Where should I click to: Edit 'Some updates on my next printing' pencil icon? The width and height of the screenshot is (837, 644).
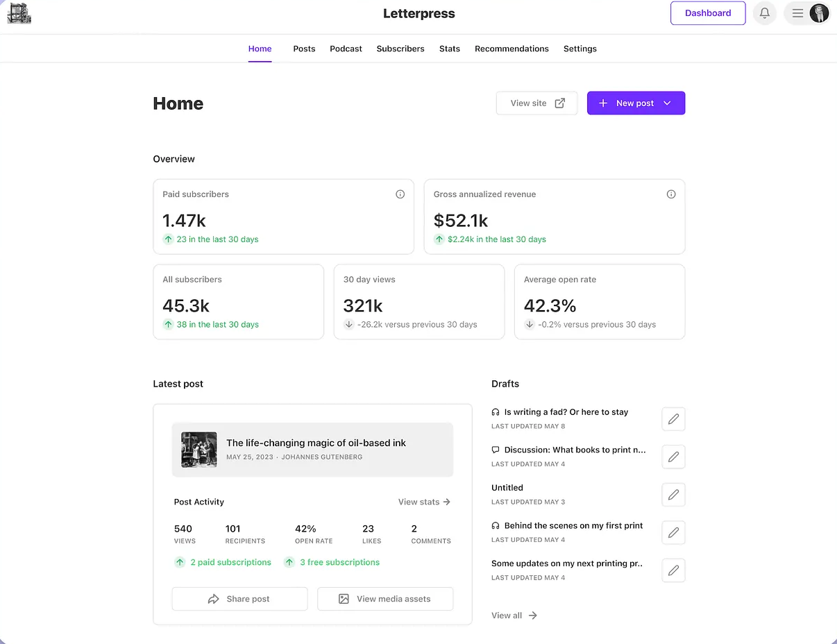(673, 570)
